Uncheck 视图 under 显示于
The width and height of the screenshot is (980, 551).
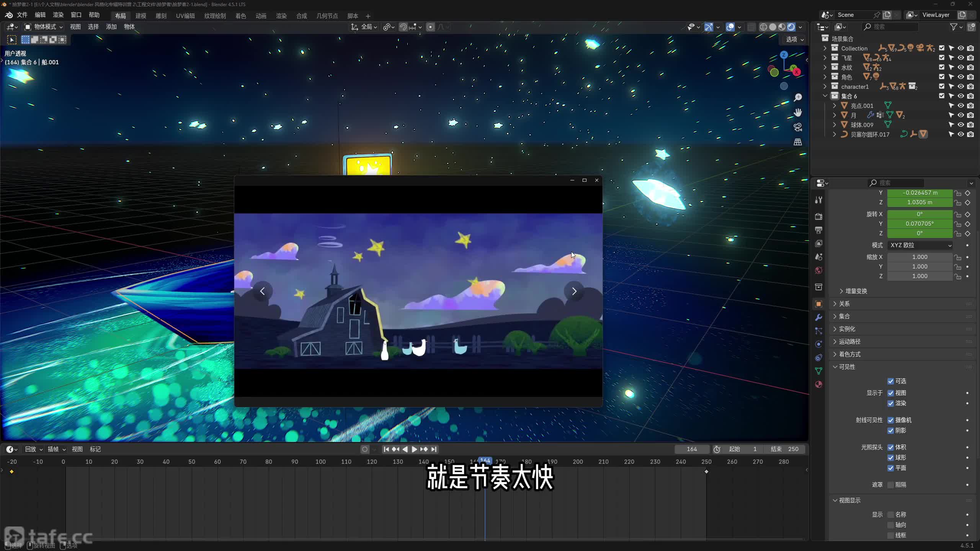[x=890, y=393]
